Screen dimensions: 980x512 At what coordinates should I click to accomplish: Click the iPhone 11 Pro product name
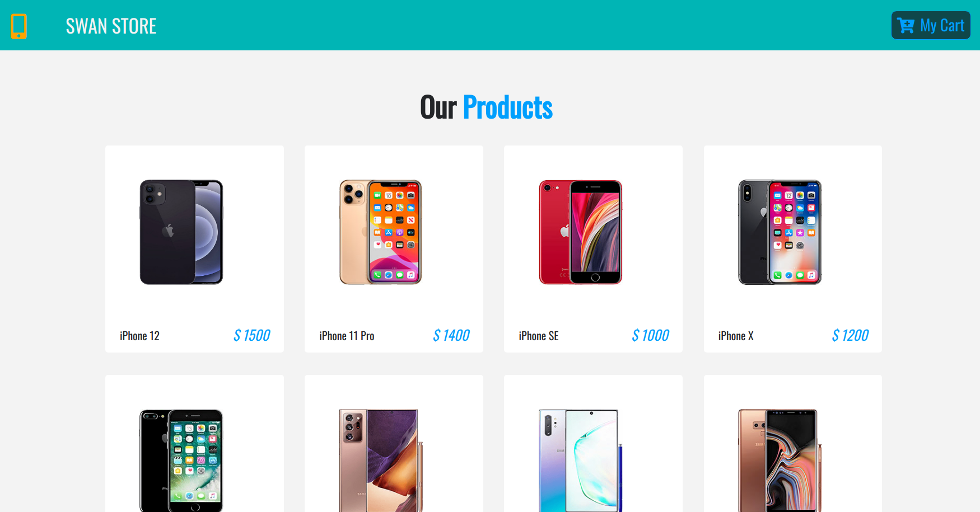point(347,336)
